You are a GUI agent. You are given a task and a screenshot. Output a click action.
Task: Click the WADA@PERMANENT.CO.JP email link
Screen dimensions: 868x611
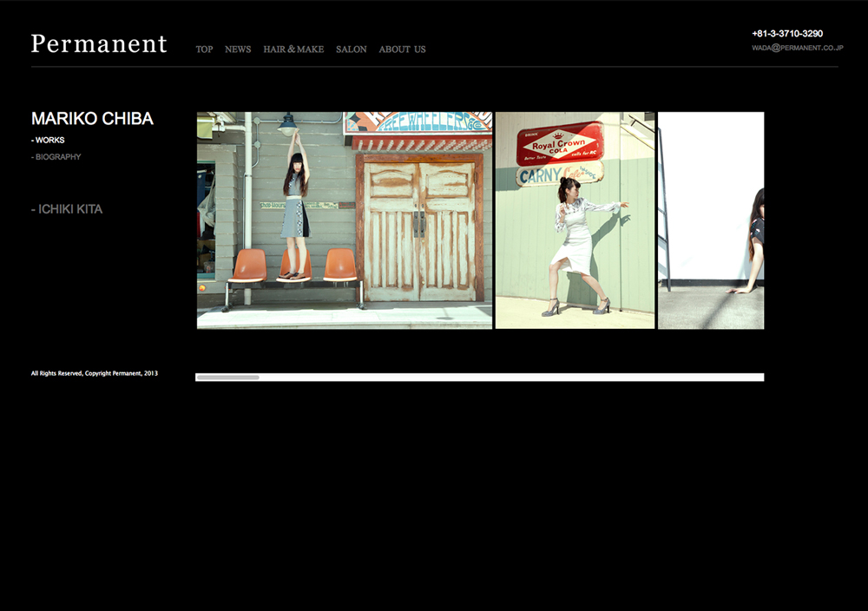click(x=797, y=48)
